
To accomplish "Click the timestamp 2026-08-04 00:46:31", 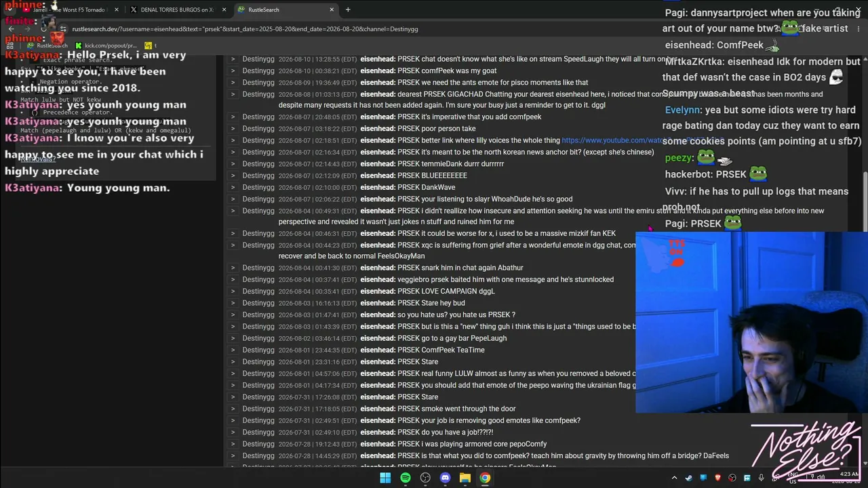I will 317,234.
